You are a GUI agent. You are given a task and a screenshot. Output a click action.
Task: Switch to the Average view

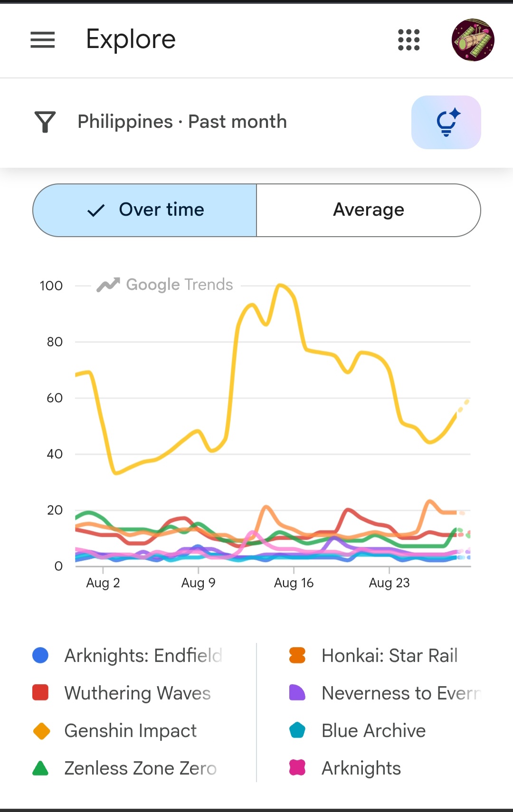pyautogui.click(x=369, y=210)
